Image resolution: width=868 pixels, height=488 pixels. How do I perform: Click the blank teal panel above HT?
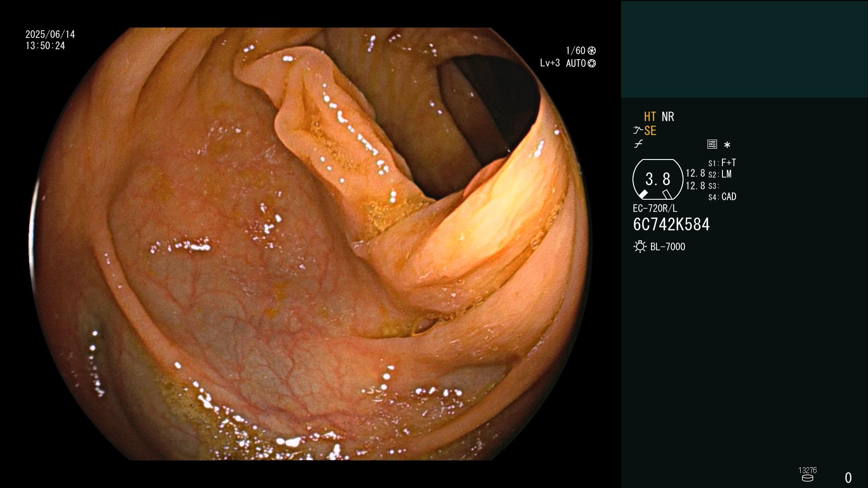[744, 49]
